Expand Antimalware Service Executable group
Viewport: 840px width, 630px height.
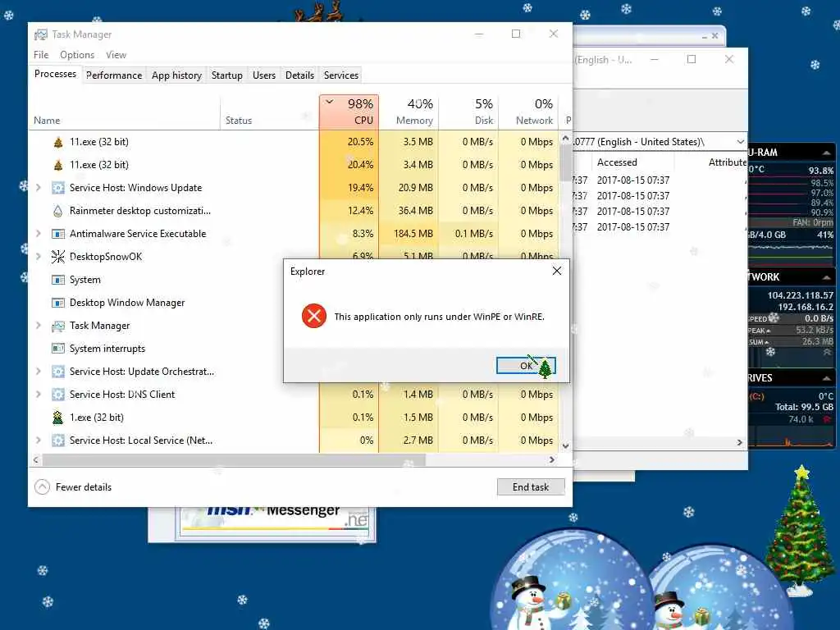coord(38,234)
